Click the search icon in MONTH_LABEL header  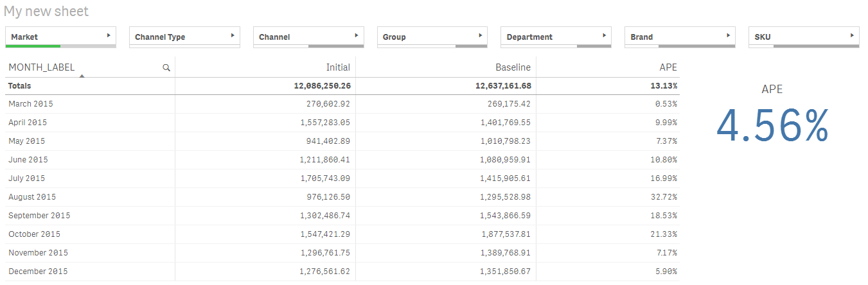(x=166, y=67)
